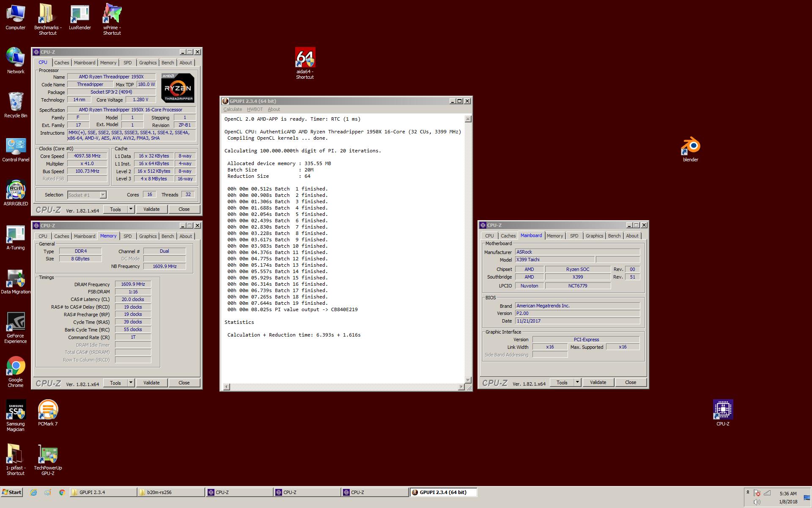Click DRAM Frequency value 1609.9 MHz

click(133, 284)
